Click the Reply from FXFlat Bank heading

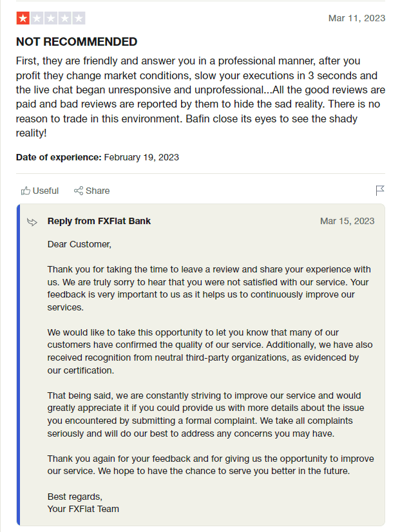point(99,221)
